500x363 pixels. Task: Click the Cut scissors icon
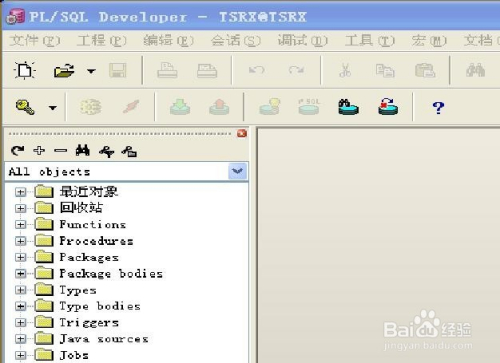pos(345,70)
